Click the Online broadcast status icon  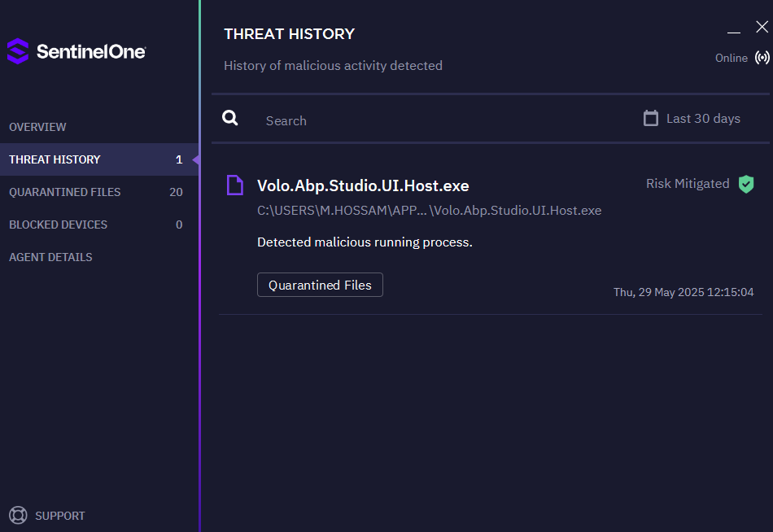coord(762,58)
